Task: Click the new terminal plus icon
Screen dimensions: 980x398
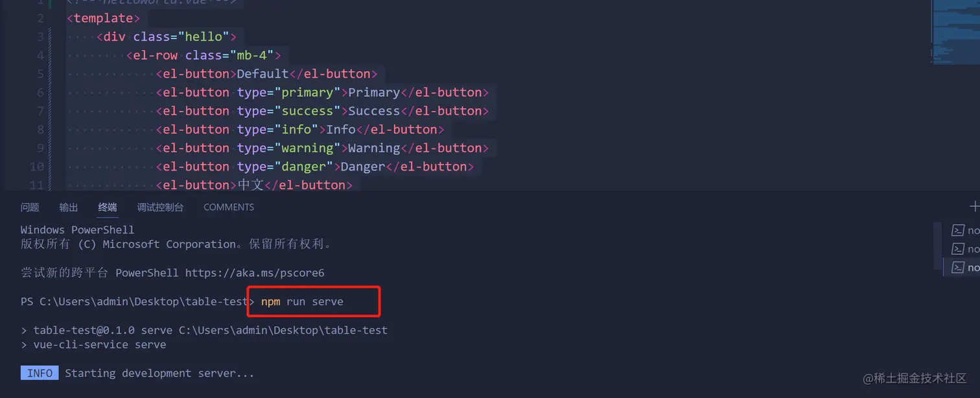Action: coord(974,207)
